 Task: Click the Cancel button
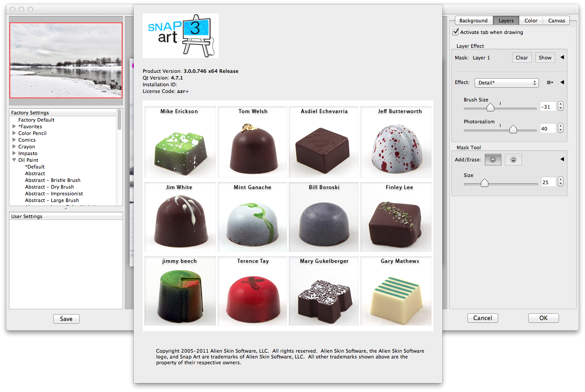[x=483, y=318]
